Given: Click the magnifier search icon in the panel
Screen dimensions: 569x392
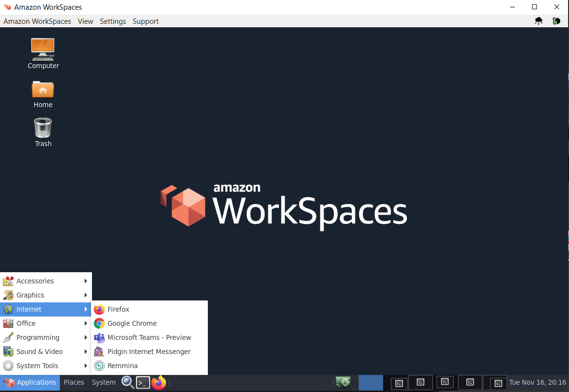Looking at the screenshot, I should point(128,383).
